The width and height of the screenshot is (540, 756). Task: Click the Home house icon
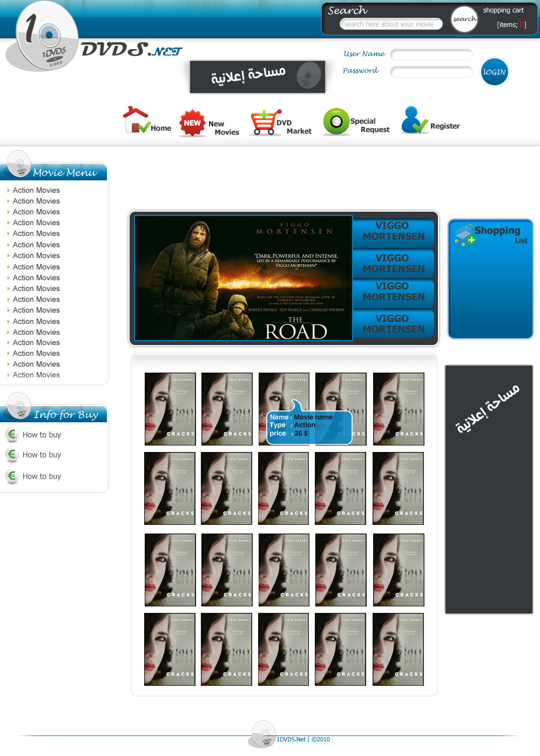tap(136, 120)
